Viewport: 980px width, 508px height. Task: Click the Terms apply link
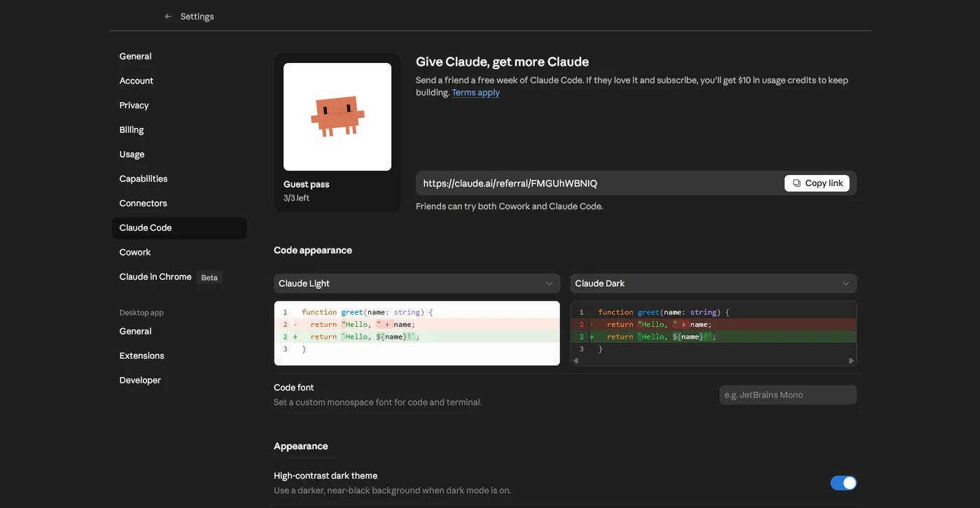[476, 92]
